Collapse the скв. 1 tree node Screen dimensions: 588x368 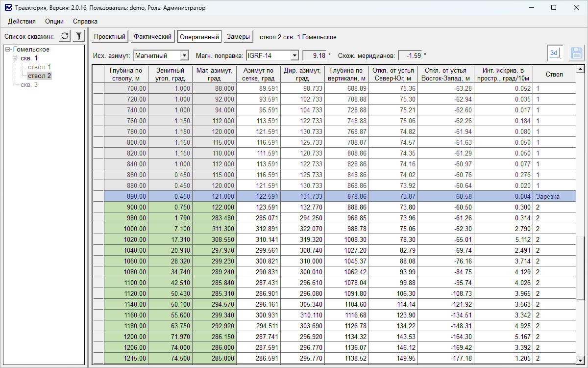[x=15, y=58]
